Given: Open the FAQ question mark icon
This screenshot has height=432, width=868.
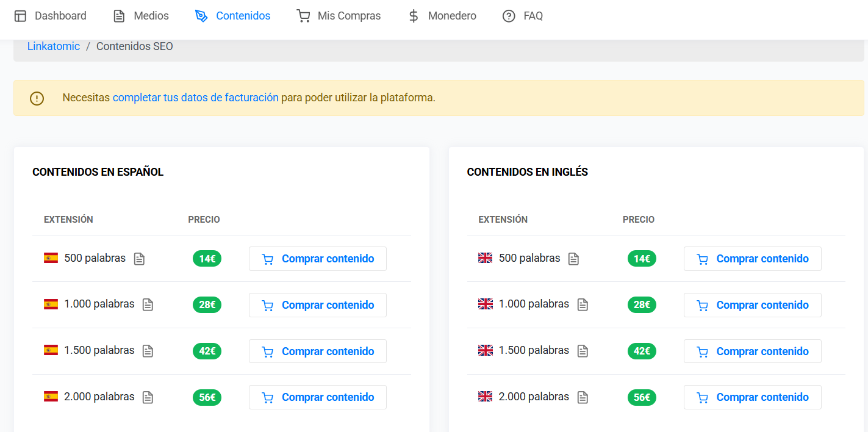Looking at the screenshot, I should (508, 16).
